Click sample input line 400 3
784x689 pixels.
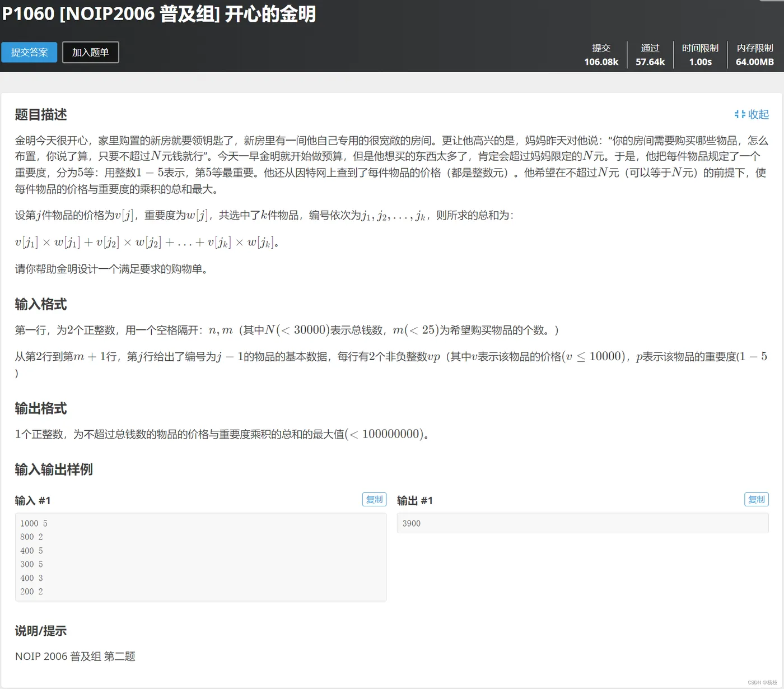[x=31, y=578]
